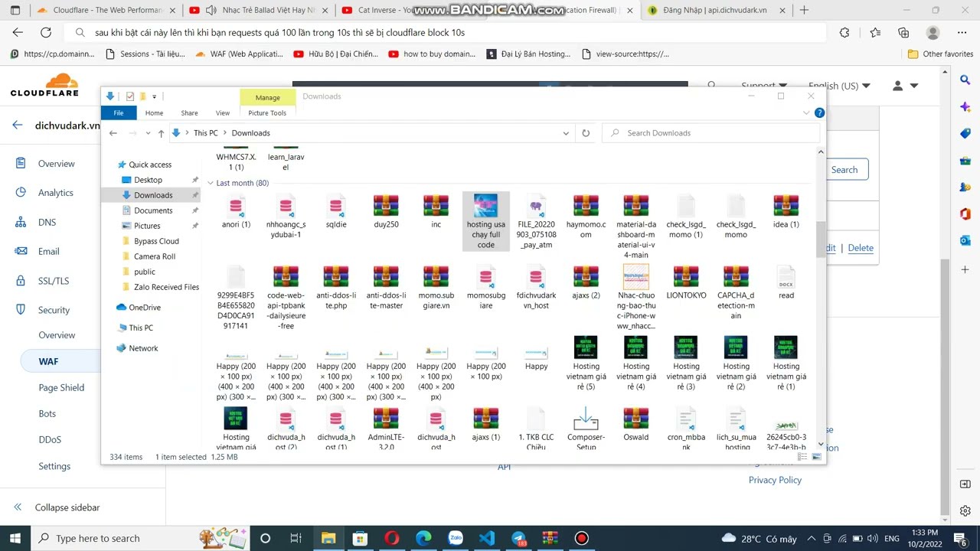
Task: Open Bypass Cloud folder in navigation pane
Action: click(x=156, y=241)
